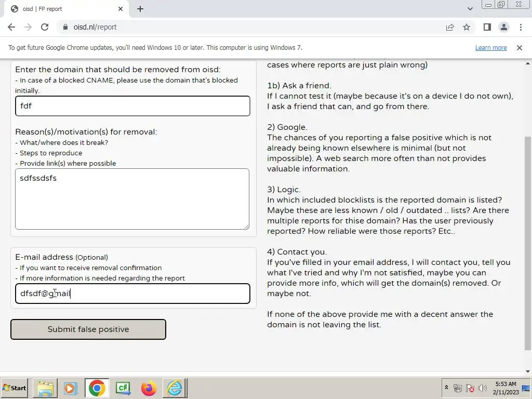Click the '4) Contact you.' heading
This screenshot has width=532, height=399.
[x=297, y=252]
